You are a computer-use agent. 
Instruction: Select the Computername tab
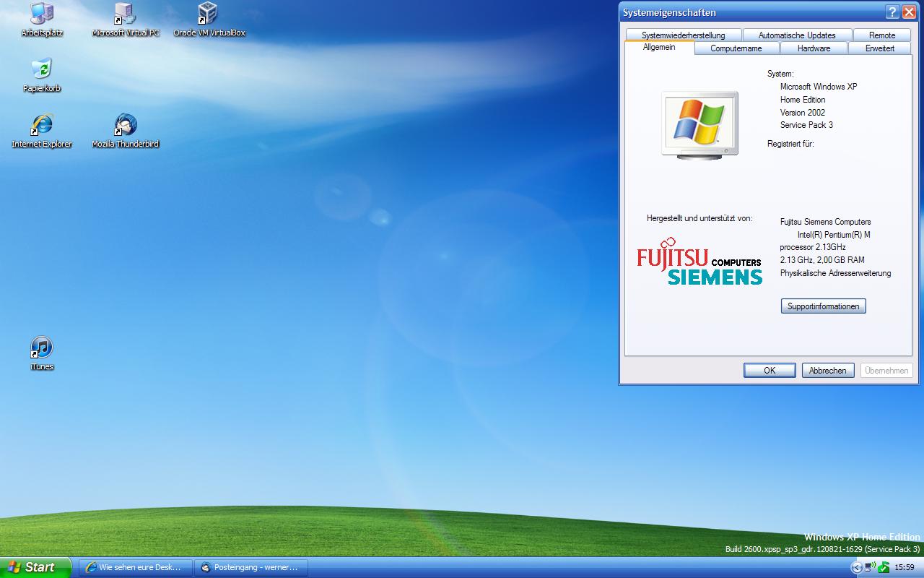[736, 48]
